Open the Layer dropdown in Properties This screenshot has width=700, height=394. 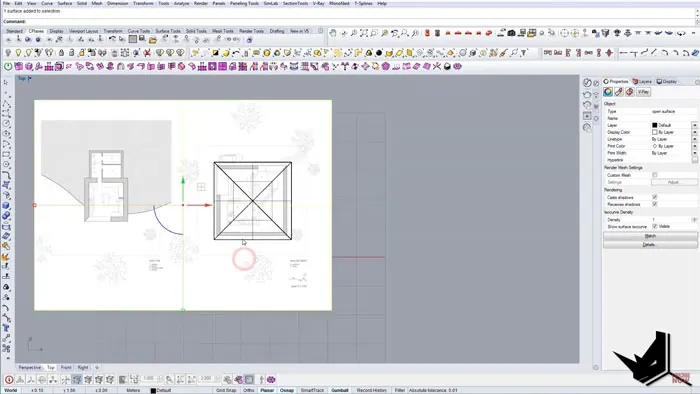tap(694, 125)
